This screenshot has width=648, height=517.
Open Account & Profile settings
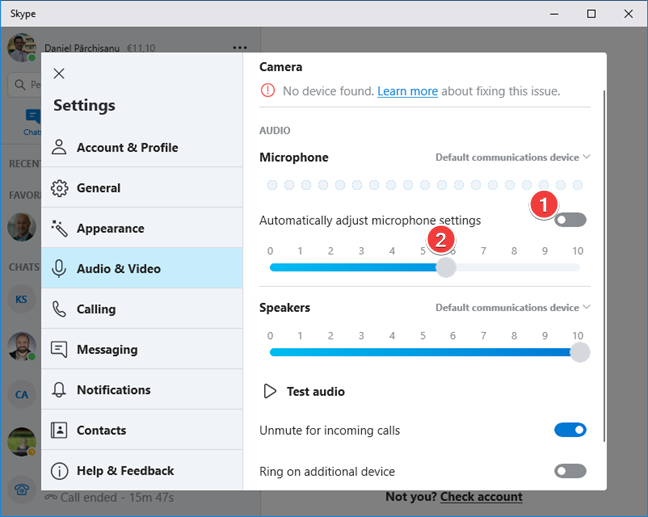[x=142, y=147]
